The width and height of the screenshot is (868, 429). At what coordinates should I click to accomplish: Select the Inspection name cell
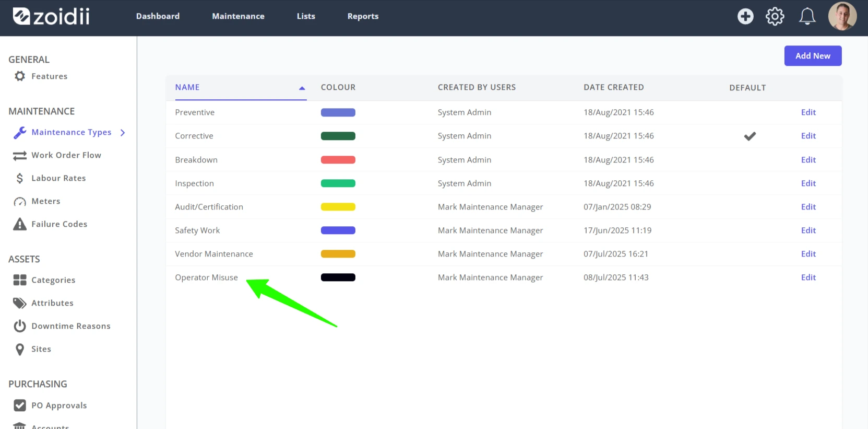coord(194,183)
